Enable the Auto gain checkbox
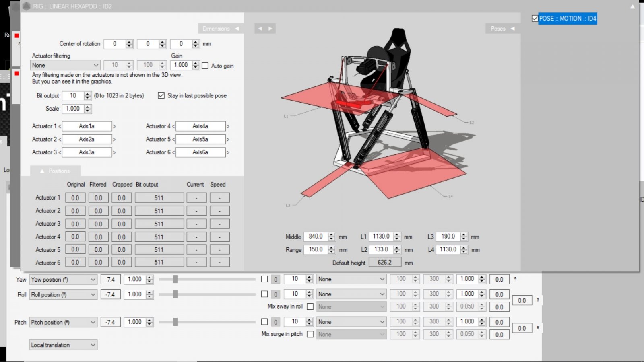The image size is (644, 362). pyautogui.click(x=205, y=66)
